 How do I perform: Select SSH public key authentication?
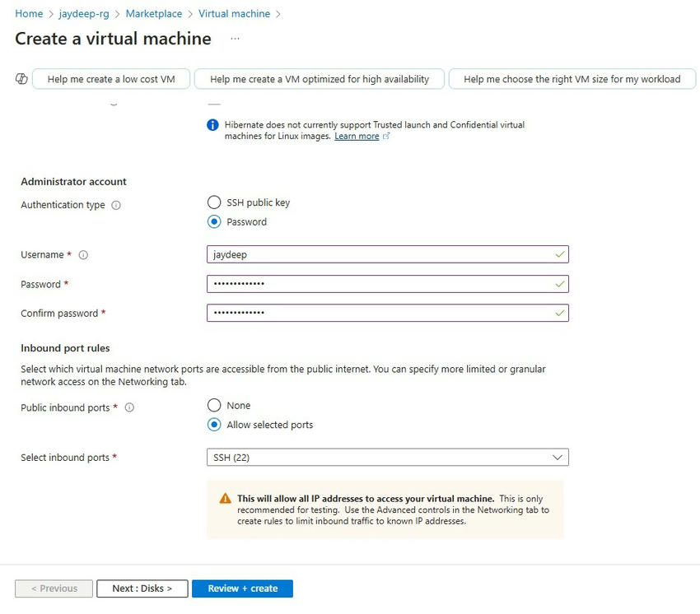coord(213,202)
